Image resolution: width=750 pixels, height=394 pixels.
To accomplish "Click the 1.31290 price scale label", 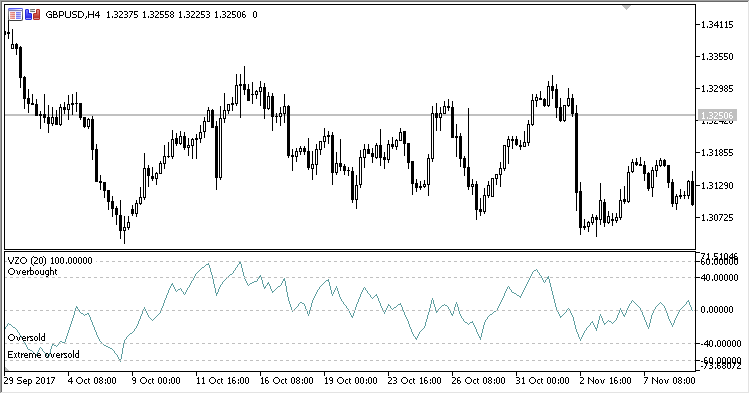I will pyautogui.click(x=717, y=186).
